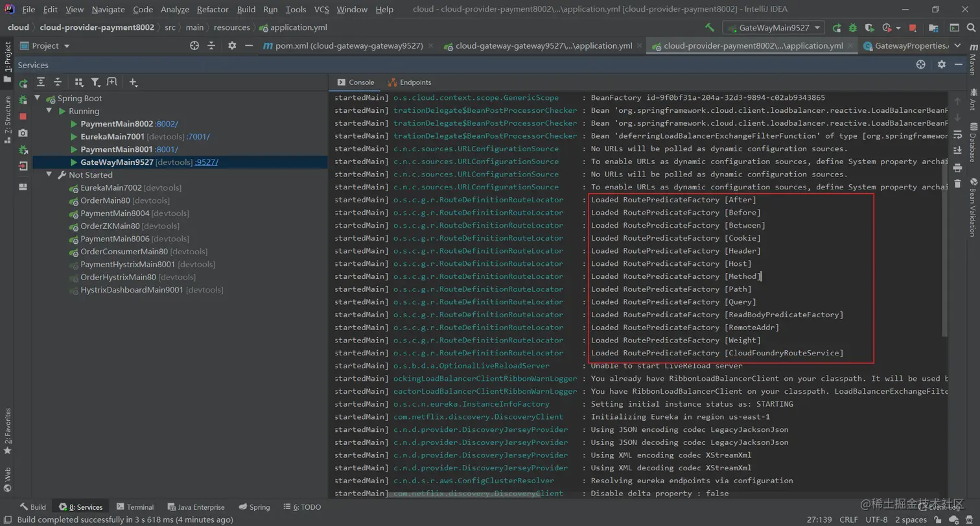Open profiler dropdown arrow in toolbar
Image resolution: width=980 pixels, height=526 pixels.
[898, 28]
